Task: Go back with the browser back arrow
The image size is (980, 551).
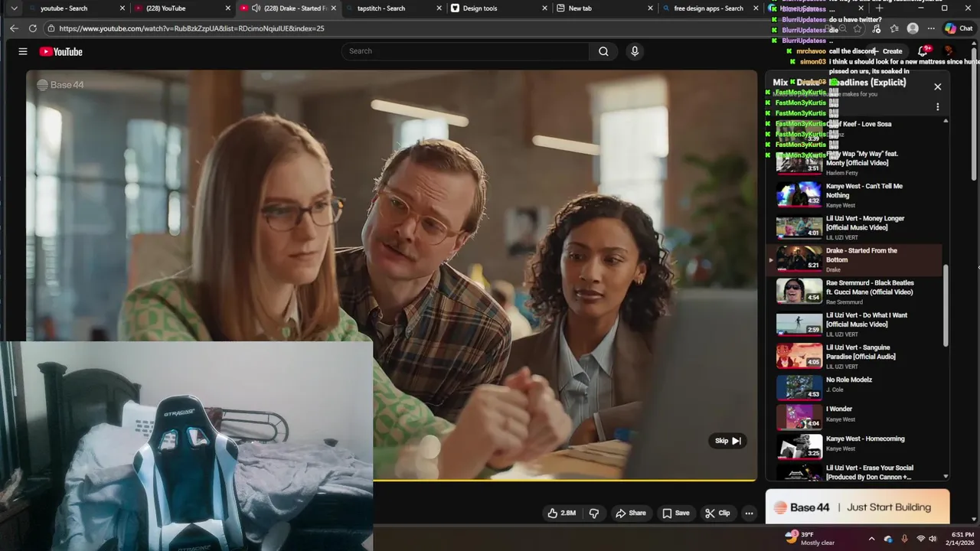Action: (x=14, y=28)
